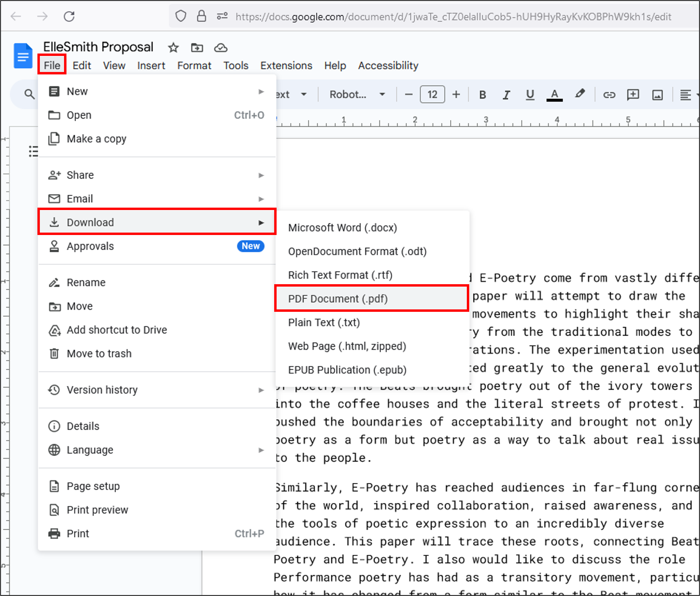
Task: Toggle bold formatting
Action: pyautogui.click(x=482, y=95)
